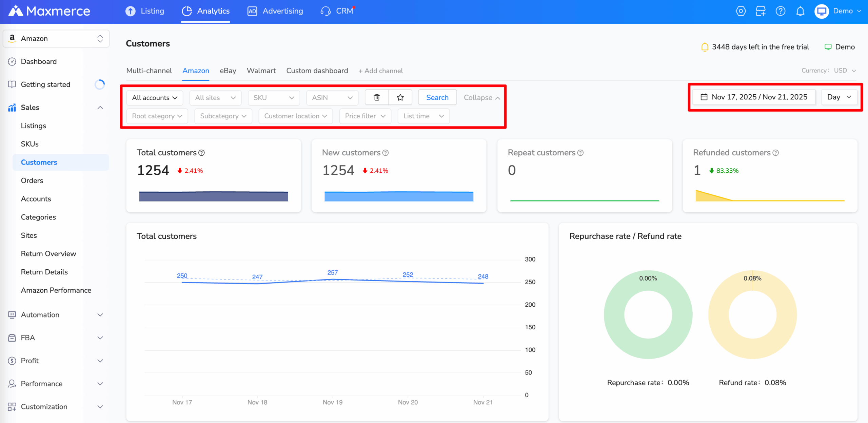Open the help question mark icon
This screenshot has height=423, width=868.
click(781, 11)
